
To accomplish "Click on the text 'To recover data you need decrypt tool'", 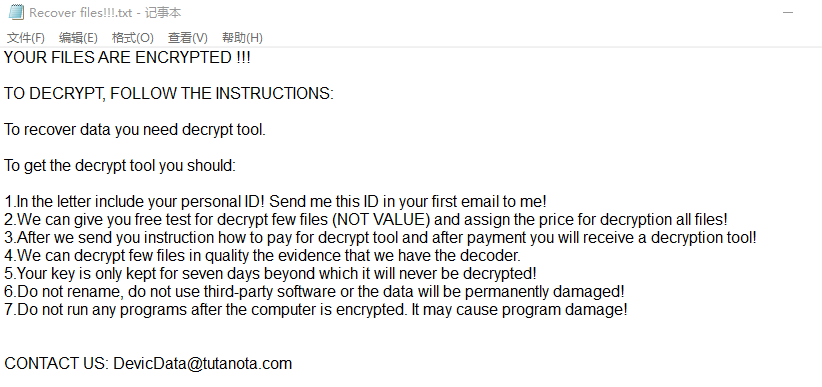I will tap(135, 130).
